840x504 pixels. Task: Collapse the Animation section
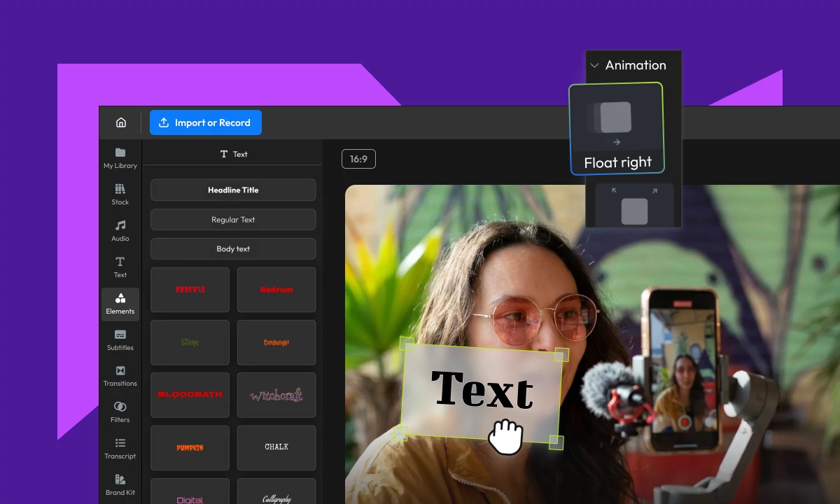click(x=594, y=65)
